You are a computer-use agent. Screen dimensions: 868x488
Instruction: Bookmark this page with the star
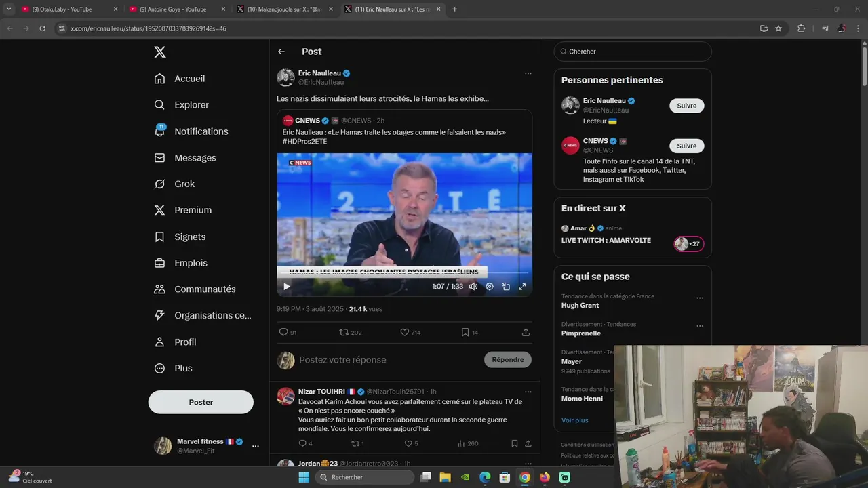[x=778, y=28]
